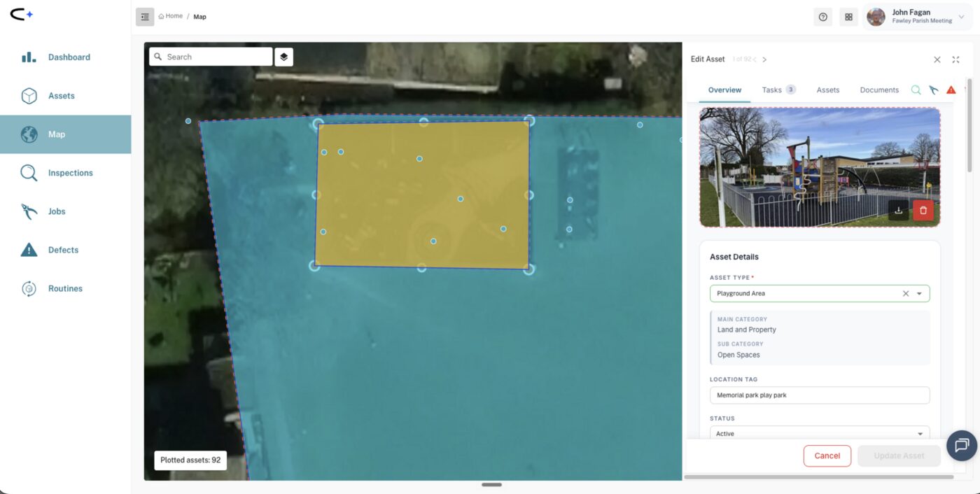Download the playground photo
The width and height of the screenshot is (980, 494).
tap(899, 210)
